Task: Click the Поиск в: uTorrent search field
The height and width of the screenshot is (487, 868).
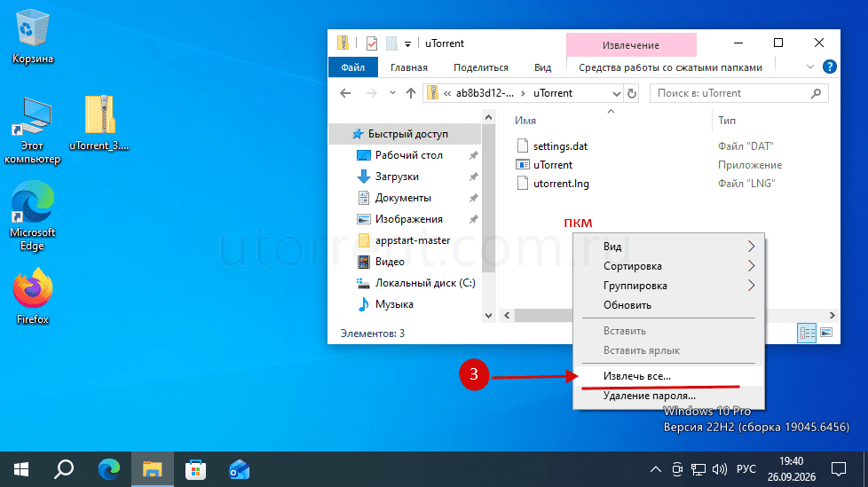Action: click(739, 93)
